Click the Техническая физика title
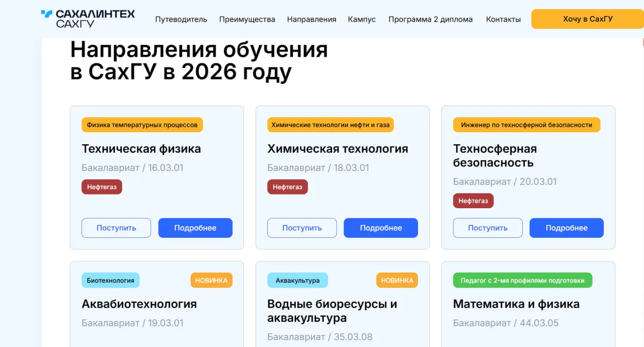The height and width of the screenshot is (347, 644). click(141, 149)
